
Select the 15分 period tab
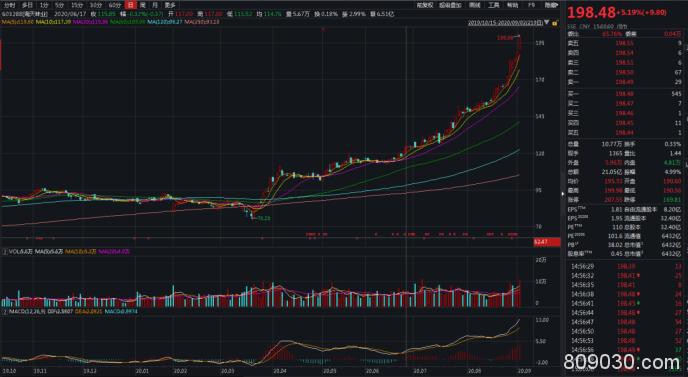(77, 5)
